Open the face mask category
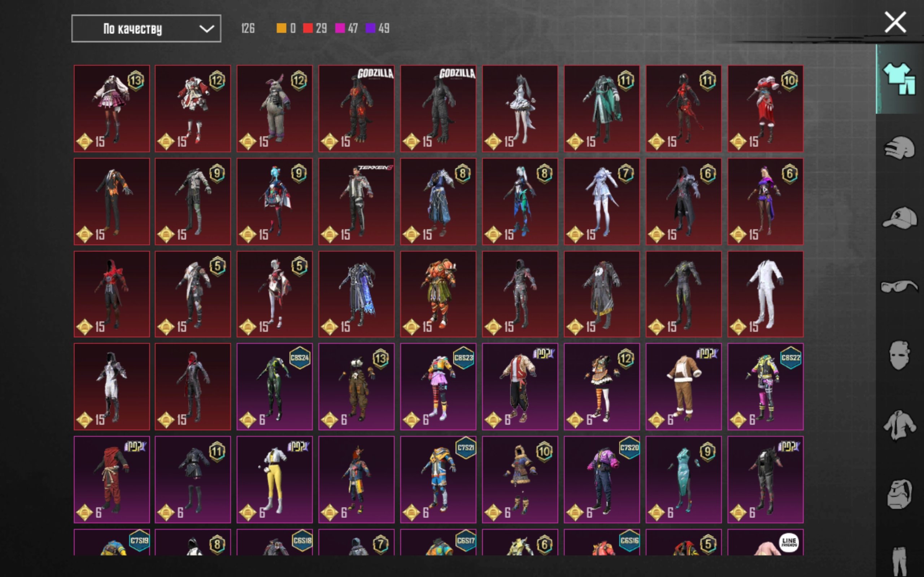This screenshot has width=924, height=577. point(899,355)
